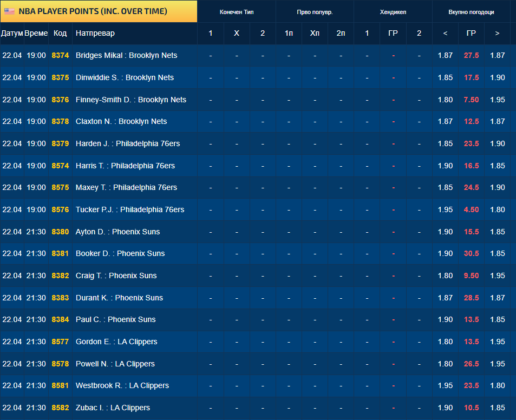
Task: Bet under 1.87 for Claxton N.
Action: pyautogui.click(x=445, y=121)
